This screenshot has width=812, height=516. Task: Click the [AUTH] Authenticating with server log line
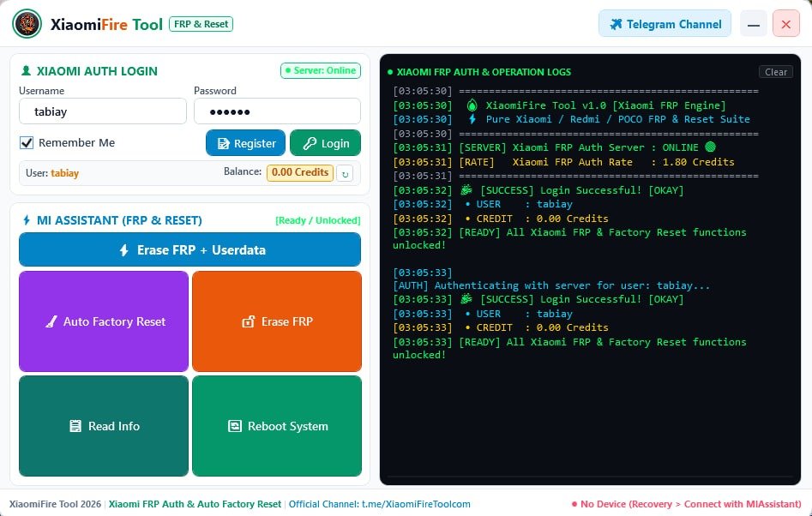click(x=551, y=285)
